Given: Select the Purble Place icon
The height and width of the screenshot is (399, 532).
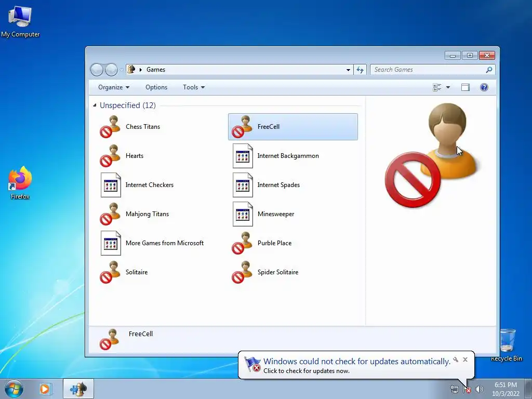Looking at the screenshot, I should (242, 243).
